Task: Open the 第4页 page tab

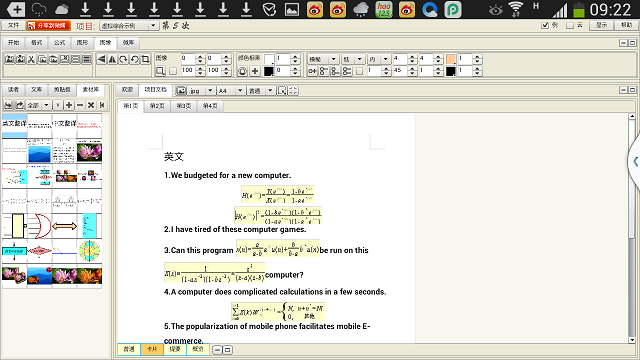Action: coord(210,106)
